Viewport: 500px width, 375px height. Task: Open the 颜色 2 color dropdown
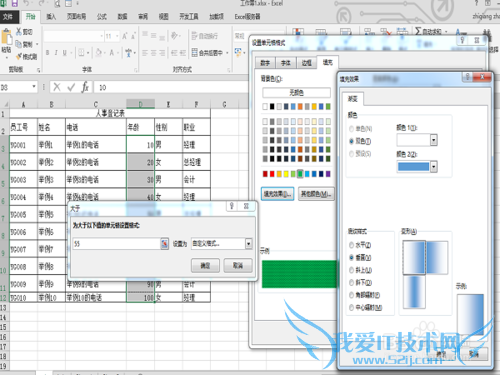click(433, 166)
